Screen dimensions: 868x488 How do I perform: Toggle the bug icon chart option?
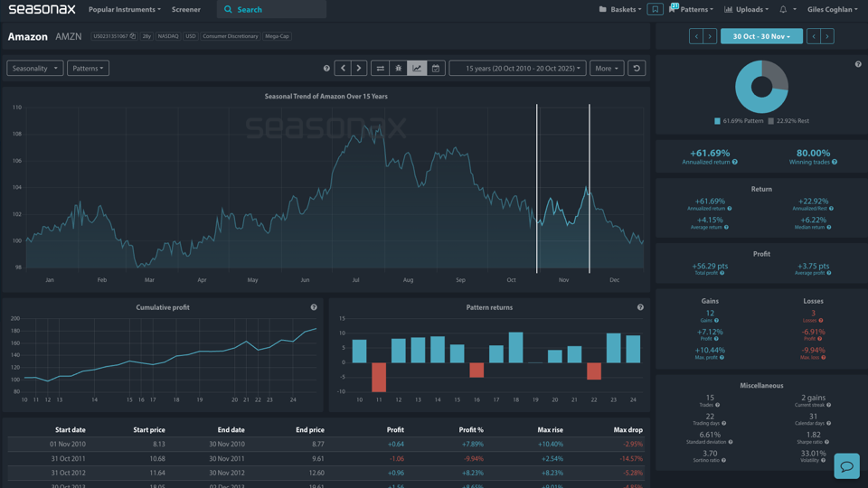(x=399, y=68)
